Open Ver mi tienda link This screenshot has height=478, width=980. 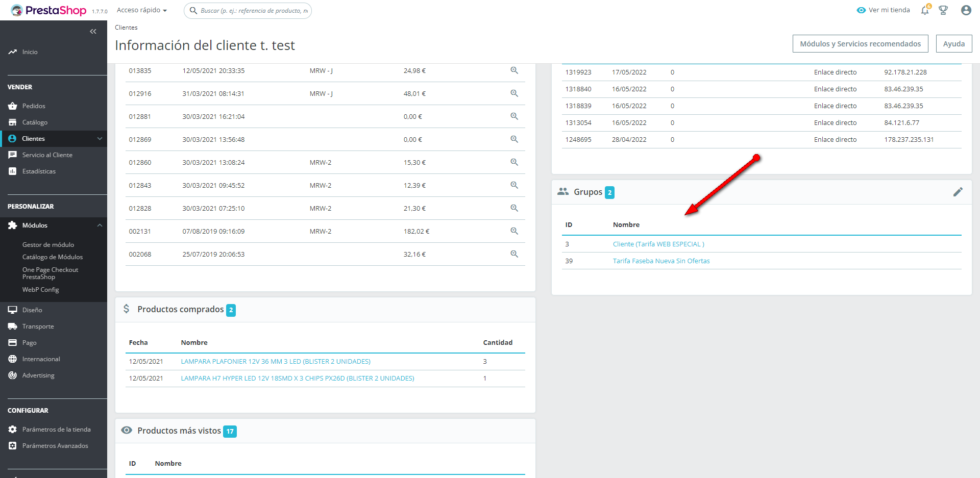pos(889,10)
